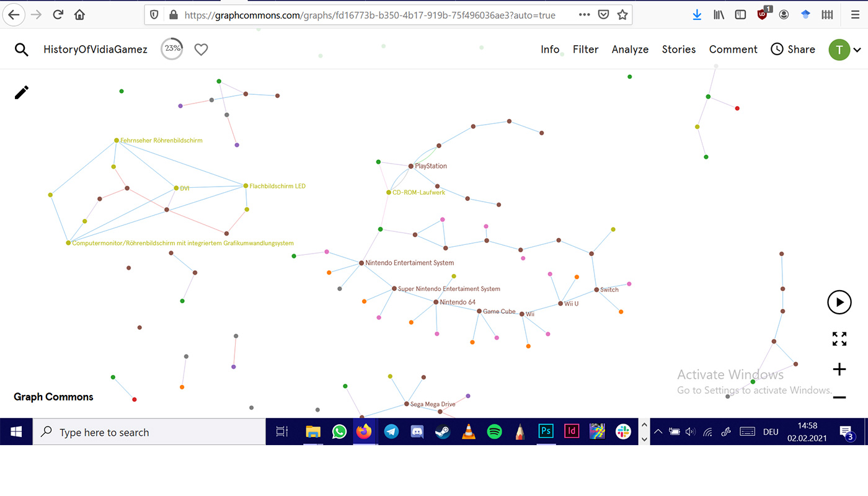Click the 23% progress circle indicator
Image resolution: width=868 pixels, height=496 pixels.
click(x=172, y=49)
